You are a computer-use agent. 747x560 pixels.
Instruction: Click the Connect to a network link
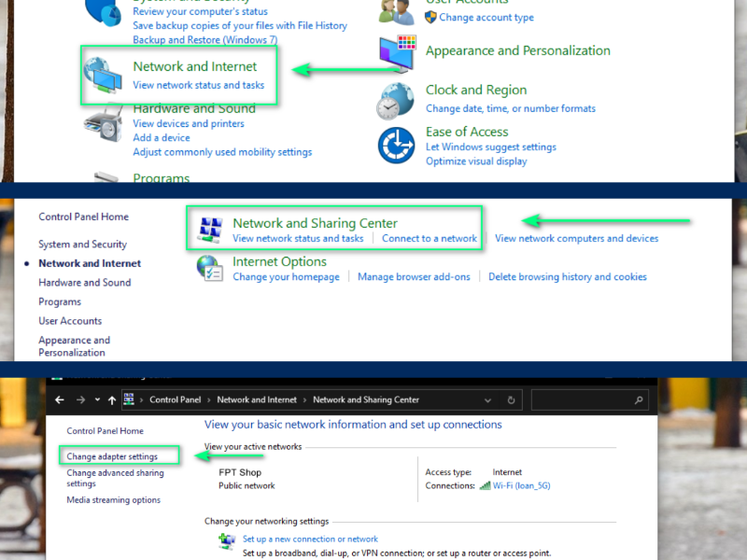(x=429, y=239)
